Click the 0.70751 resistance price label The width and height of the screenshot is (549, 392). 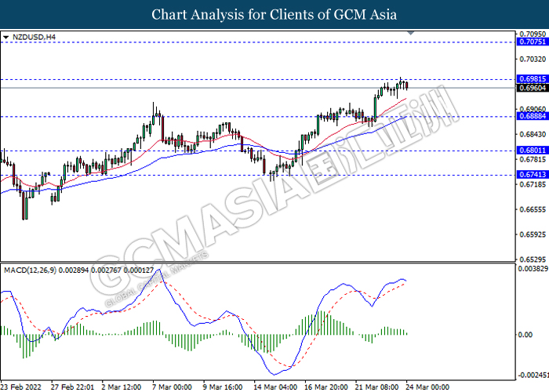coord(533,42)
